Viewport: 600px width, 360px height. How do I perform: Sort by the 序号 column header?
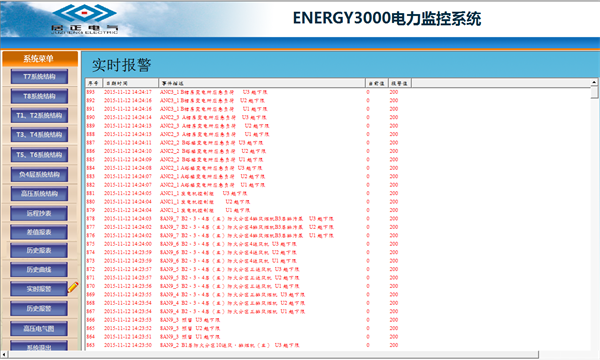(x=94, y=83)
